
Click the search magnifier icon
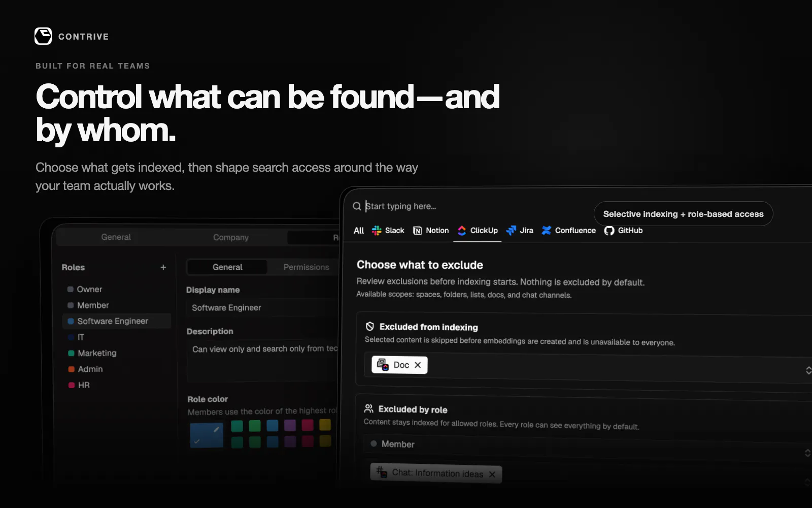coord(357,206)
